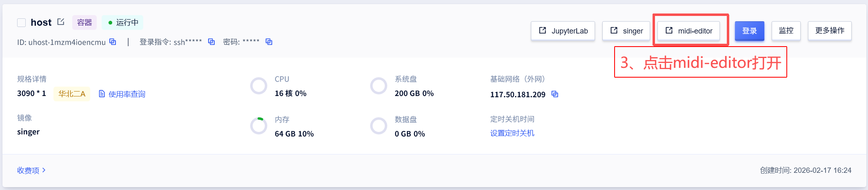Open the midi-editor button

pyautogui.click(x=688, y=31)
